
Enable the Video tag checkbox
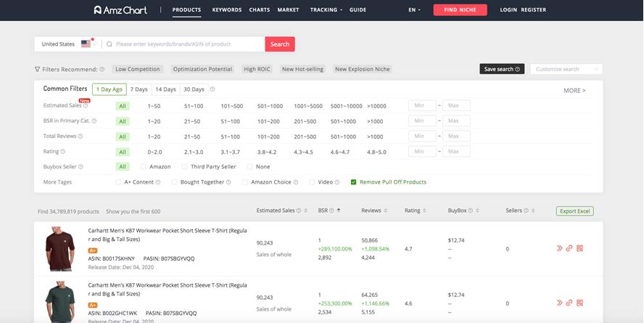312,182
